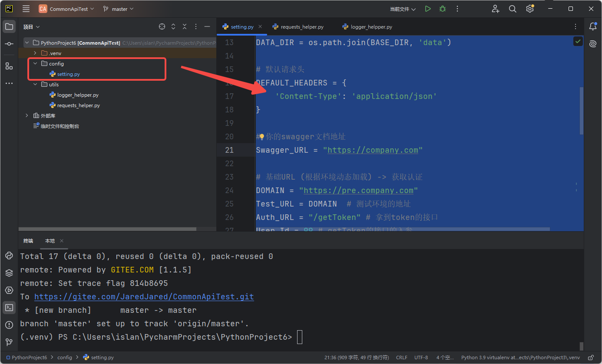The image size is (602, 364).
Task: Click the config breadcrumb
Action: (x=65, y=357)
